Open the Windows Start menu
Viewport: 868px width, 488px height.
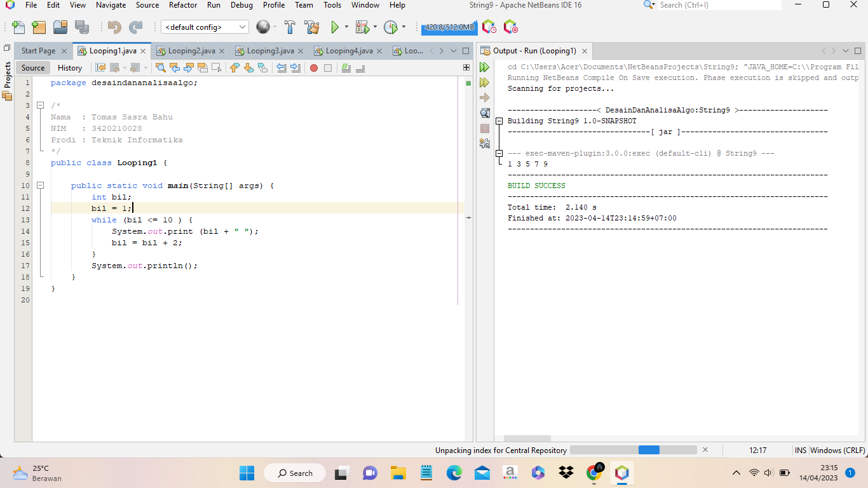click(247, 473)
